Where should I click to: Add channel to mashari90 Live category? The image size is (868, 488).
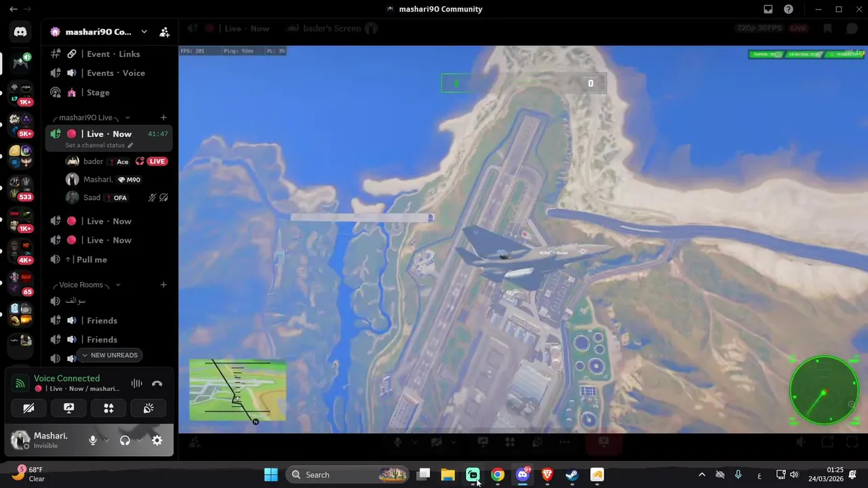coord(163,117)
